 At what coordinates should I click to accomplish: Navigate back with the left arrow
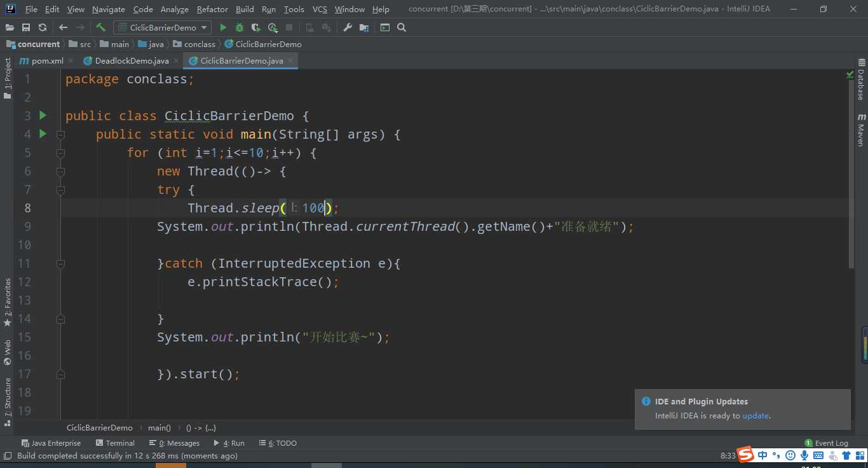click(63, 27)
